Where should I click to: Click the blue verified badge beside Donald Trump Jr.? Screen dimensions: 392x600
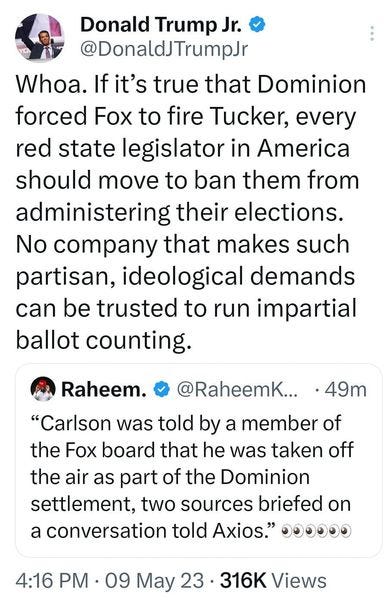click(258, 25)
